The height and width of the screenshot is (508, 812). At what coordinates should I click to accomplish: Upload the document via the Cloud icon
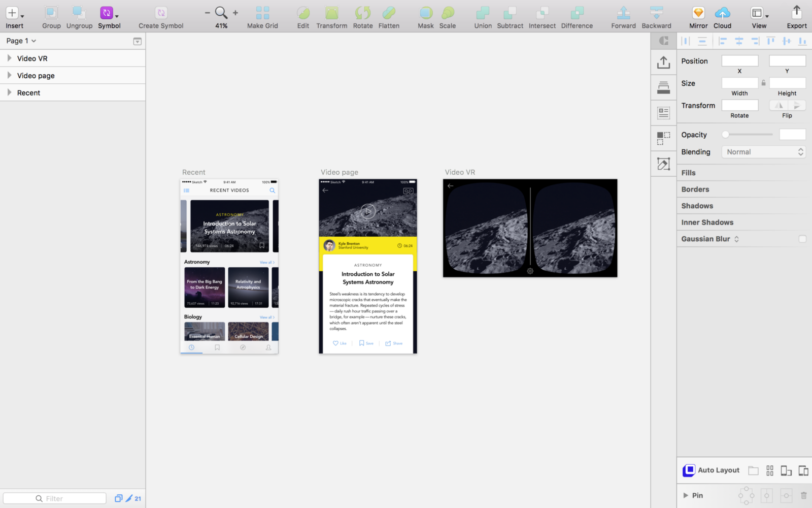coord(722,13)
